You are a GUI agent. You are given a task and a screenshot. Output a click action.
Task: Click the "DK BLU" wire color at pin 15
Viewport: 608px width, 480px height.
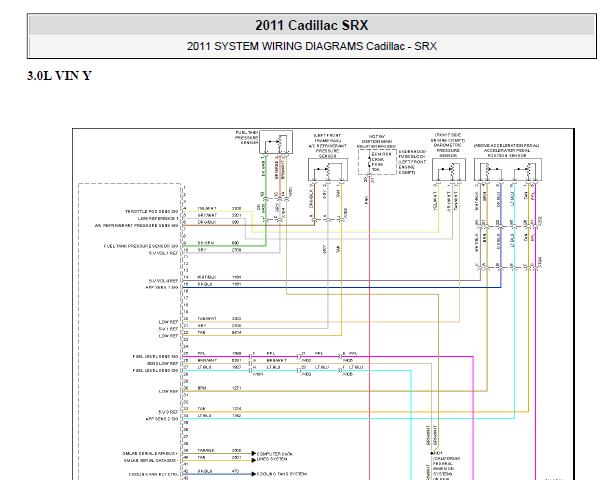(204, 284)
